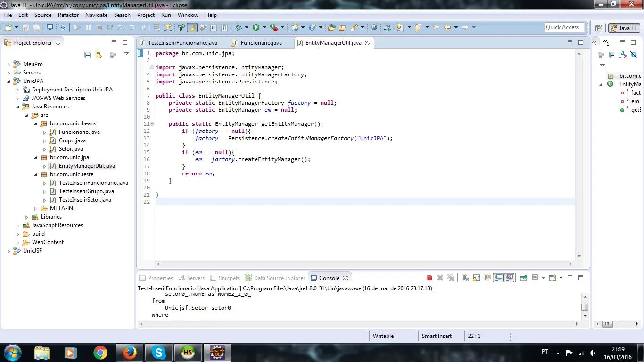Open the Run button dropdown arrow

pyautogui.click(x=264, y=27)
